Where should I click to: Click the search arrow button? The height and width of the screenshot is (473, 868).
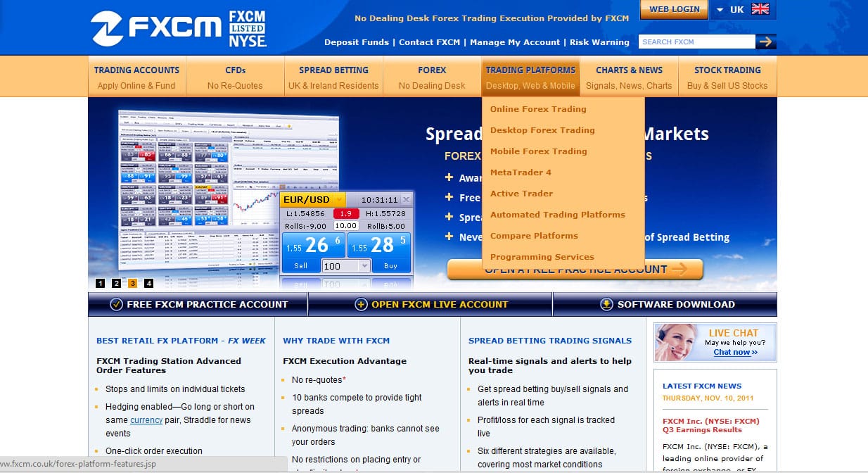pos(766,42)
